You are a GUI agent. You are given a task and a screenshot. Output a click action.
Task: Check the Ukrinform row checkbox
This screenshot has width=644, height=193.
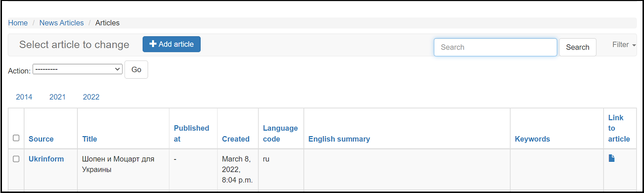pos(16,159)
